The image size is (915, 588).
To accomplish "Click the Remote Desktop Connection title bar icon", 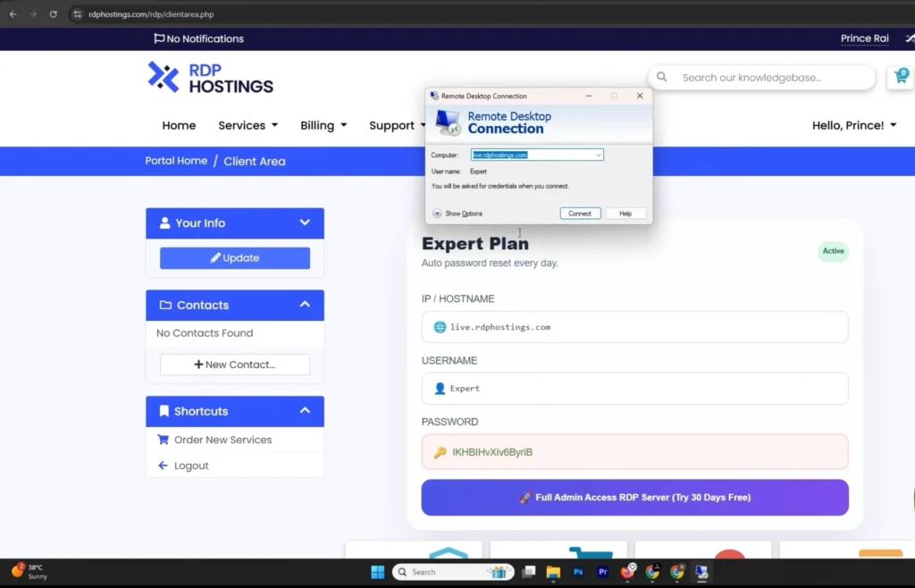I will (x=434, y=96).
